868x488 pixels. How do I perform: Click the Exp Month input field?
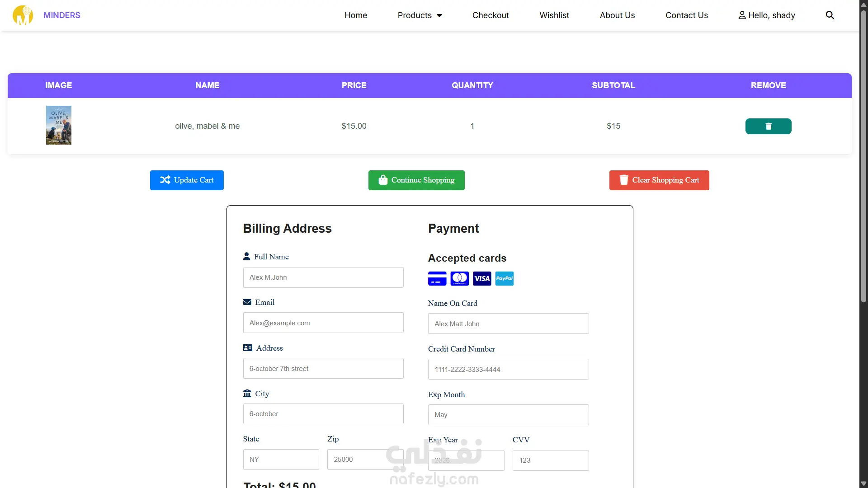[508, 415]
